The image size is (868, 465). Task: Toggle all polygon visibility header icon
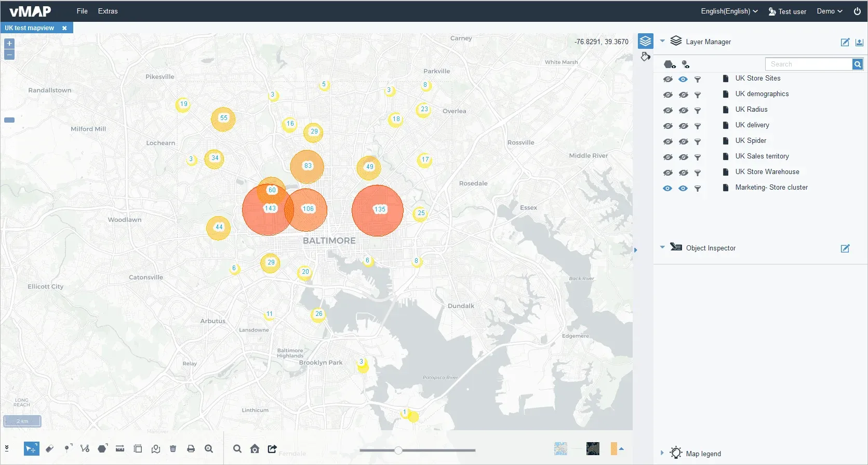(670, 64)
